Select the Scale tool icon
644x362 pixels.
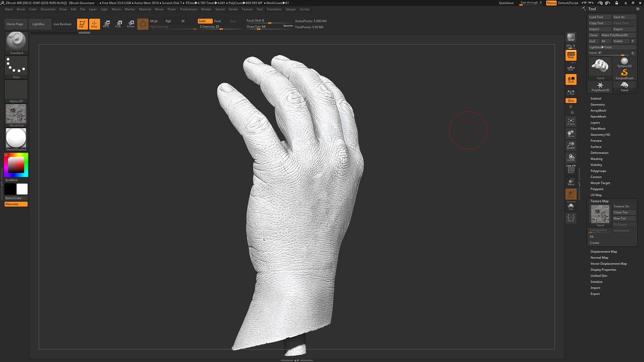(118, 23)
